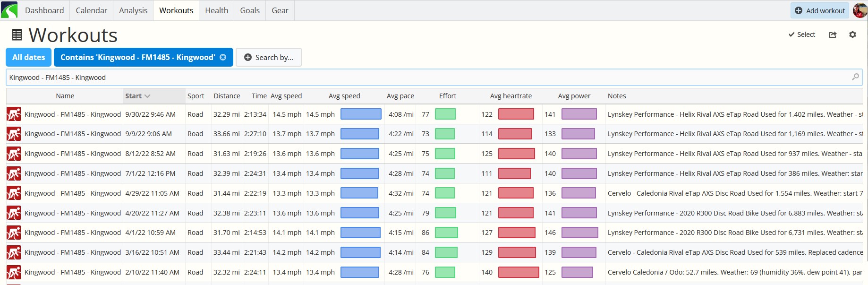This screenshot has height=285, width=868.
Task: Sort by the Start column arrow
Action: coord(147,96)
